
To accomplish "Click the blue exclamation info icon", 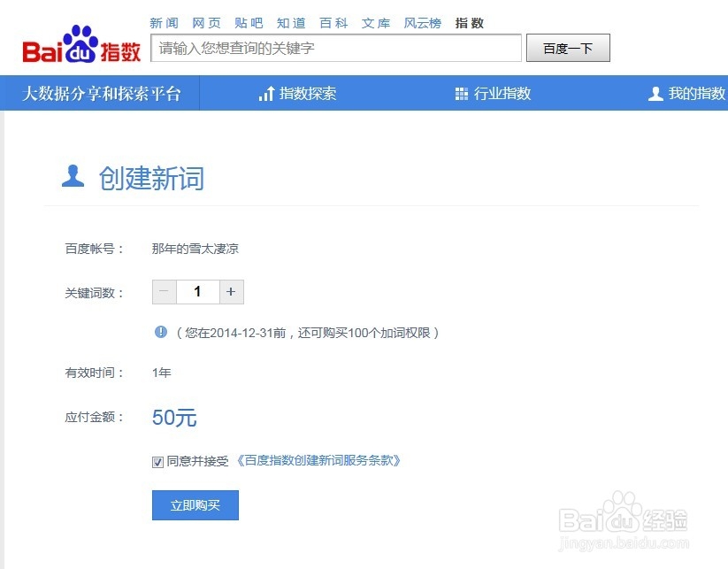I will tap(161, 332).
